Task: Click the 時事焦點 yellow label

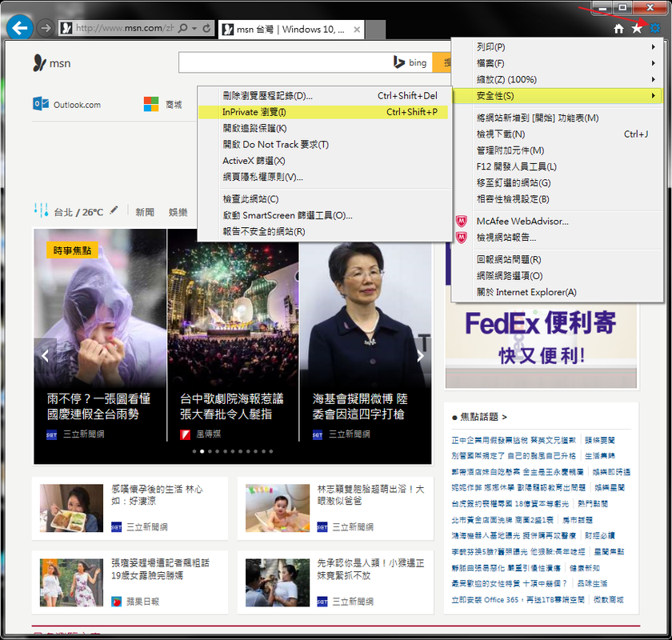Action: tap(72, 250)
